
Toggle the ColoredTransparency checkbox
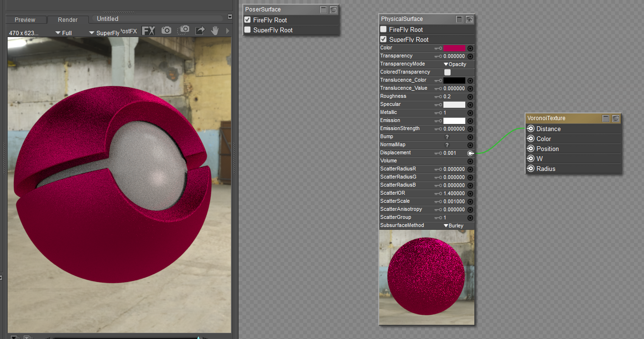pos(447,72)
